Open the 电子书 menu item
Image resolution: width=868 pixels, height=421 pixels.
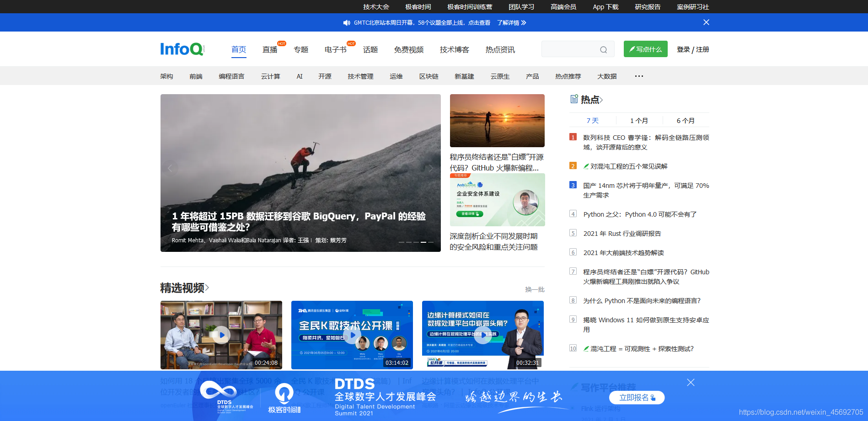click(x=336, y=50)
